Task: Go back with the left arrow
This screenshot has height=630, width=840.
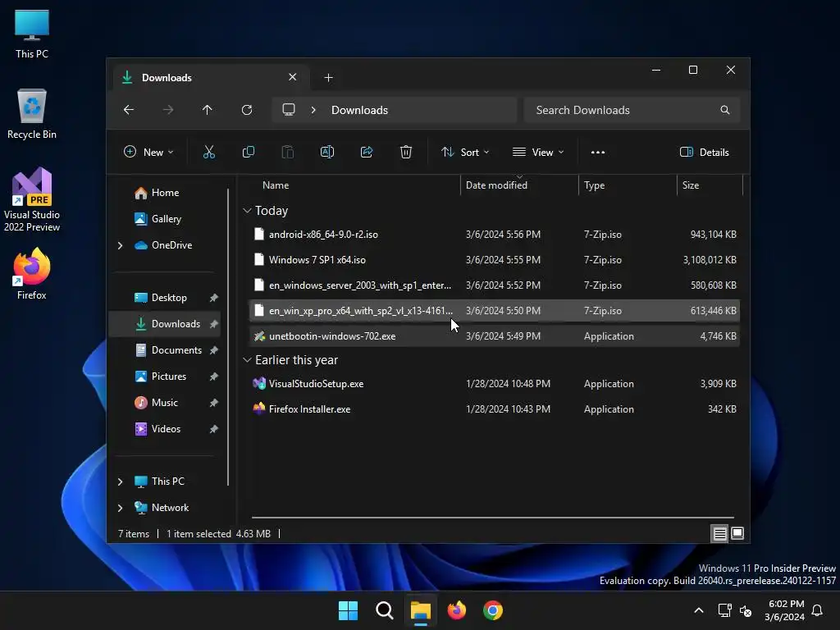Action: (x=129, y=110)
